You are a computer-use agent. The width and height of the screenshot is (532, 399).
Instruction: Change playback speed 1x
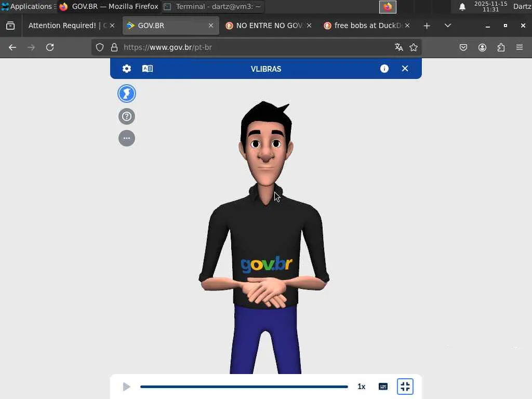pos(362,387)
